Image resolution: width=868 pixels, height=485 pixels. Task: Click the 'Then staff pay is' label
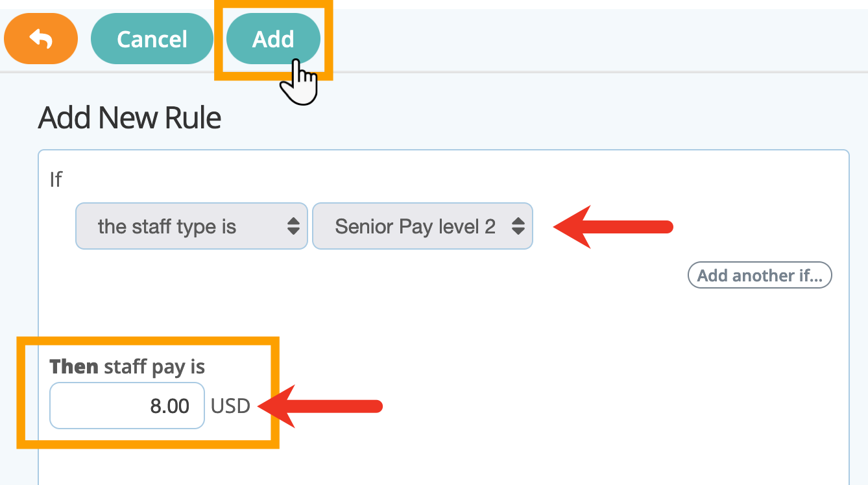[x=127, y=367]
